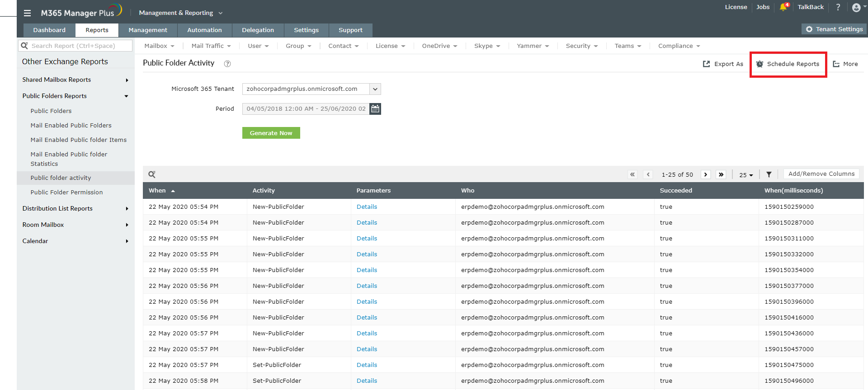Go to the previous results page
868x390 pixels.
(648, 174)
